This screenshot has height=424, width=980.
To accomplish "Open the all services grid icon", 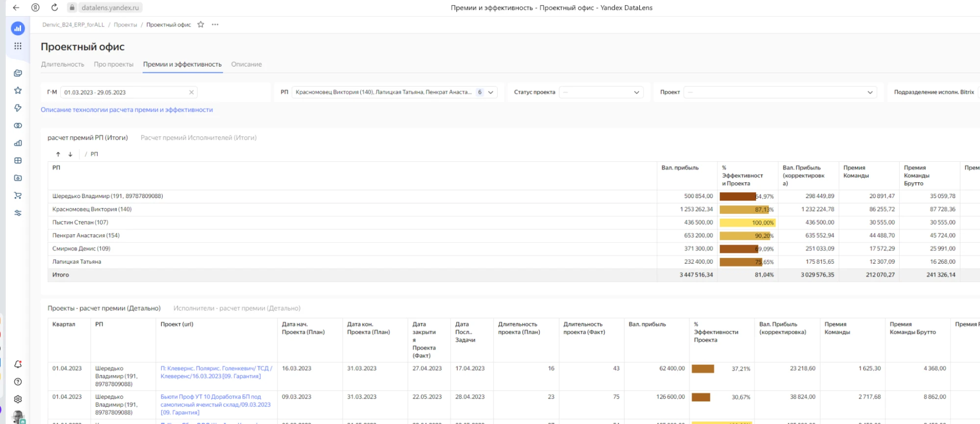I will (x=18, y=46).
